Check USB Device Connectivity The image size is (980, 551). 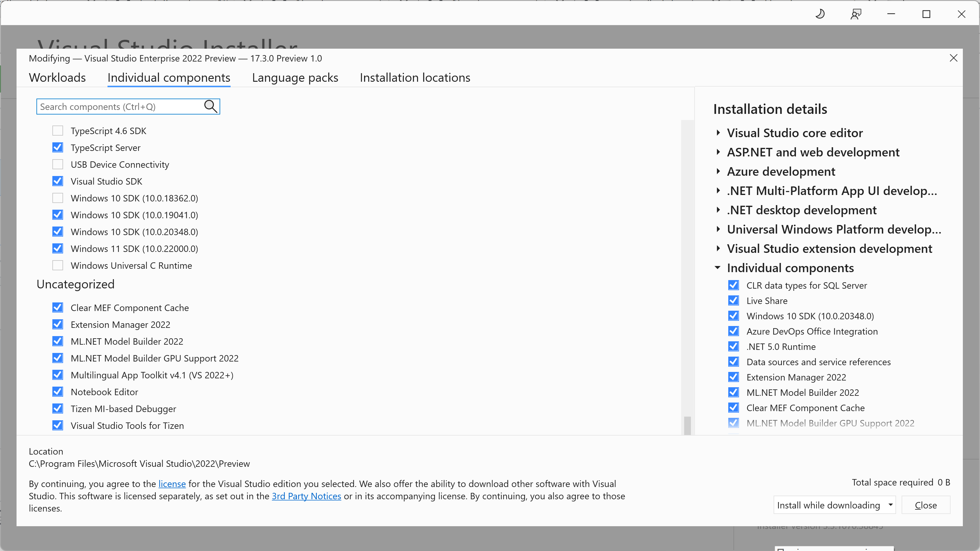[58, 164]
